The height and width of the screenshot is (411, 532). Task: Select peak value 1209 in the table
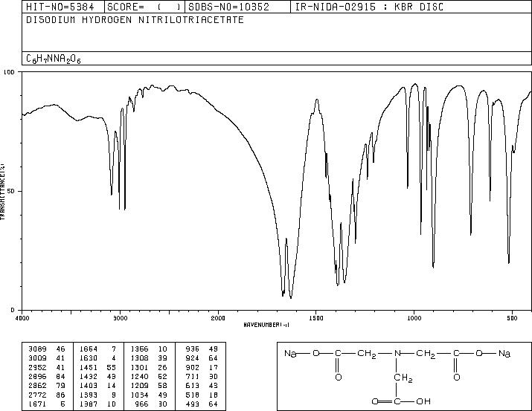tap(139, 386)
